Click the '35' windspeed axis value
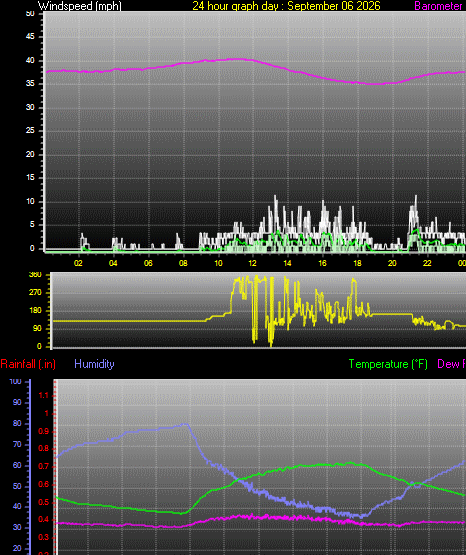 [30, 84]
